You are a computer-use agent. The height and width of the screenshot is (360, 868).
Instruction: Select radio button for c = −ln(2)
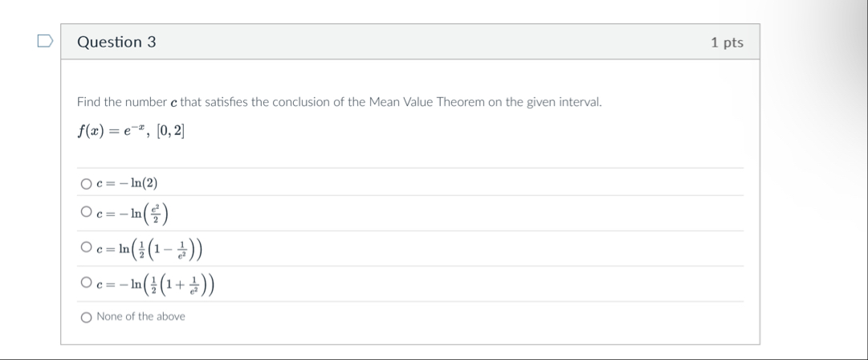pyautogui.click(x=86, y=184)
